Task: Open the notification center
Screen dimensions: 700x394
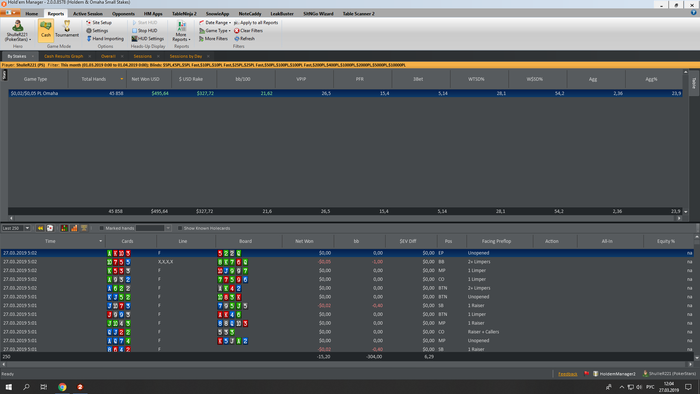Action: click(688, 387)
